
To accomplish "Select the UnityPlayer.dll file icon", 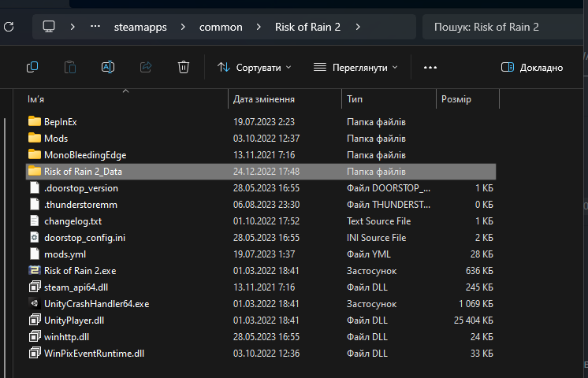I will (35, 320).
